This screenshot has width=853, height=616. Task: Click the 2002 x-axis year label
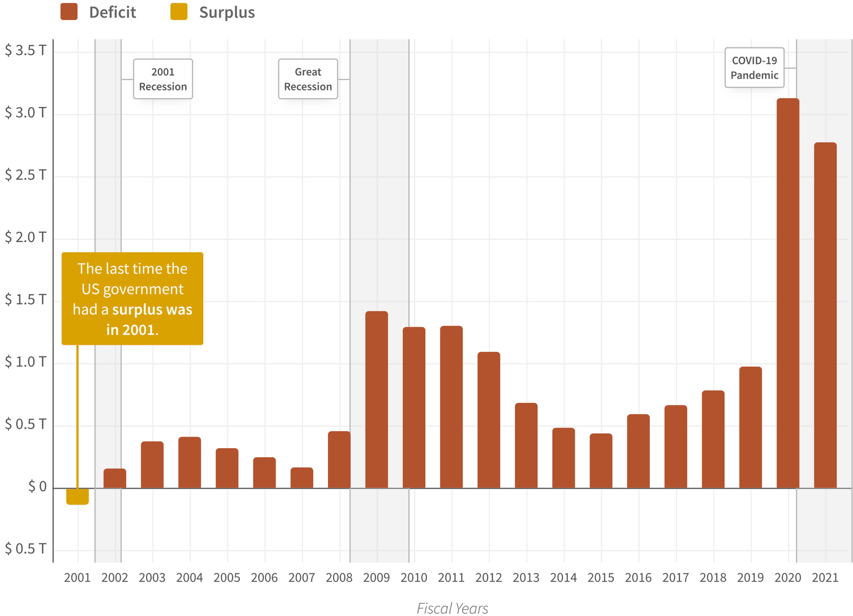point(115,578)
